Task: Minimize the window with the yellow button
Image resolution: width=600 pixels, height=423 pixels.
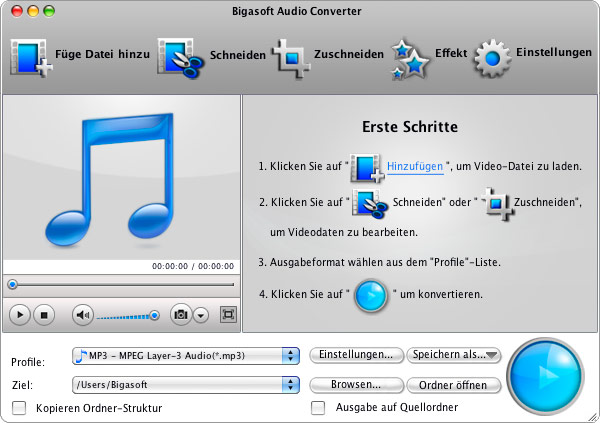Action: point(33,11)
